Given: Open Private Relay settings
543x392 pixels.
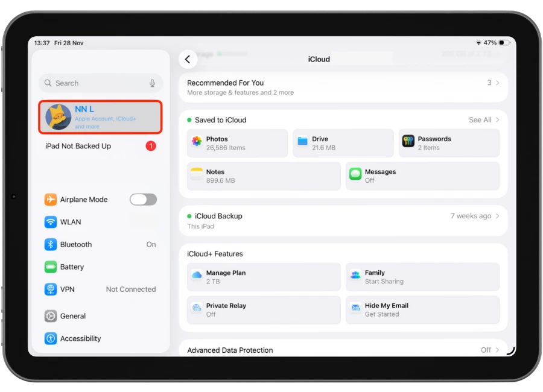Looking at the screenshot, I should pyautogui.click(x=264, y=310).
